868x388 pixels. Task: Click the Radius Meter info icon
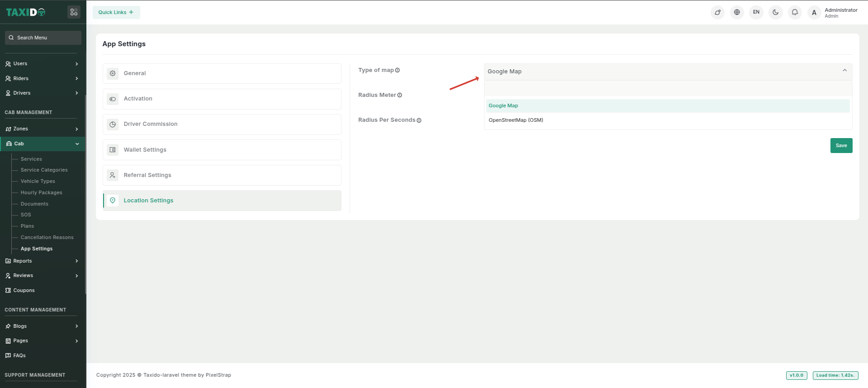click(x=399, y=95)
